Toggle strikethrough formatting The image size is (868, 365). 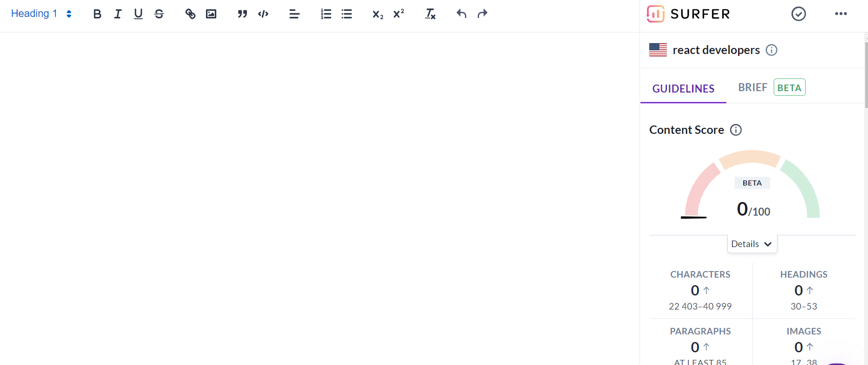(x=159, y=14)
